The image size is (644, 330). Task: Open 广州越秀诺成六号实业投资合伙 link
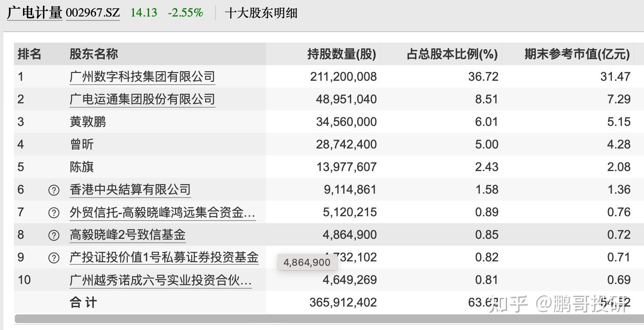[x=160, y=280]
